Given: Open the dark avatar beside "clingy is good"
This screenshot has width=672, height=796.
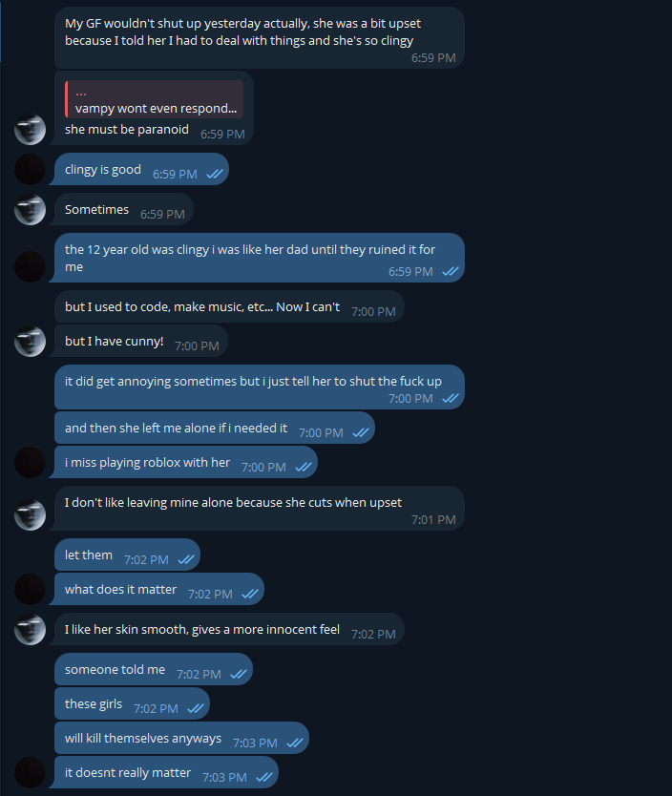Looking at the screenshot, I should (x=31, y=170).
